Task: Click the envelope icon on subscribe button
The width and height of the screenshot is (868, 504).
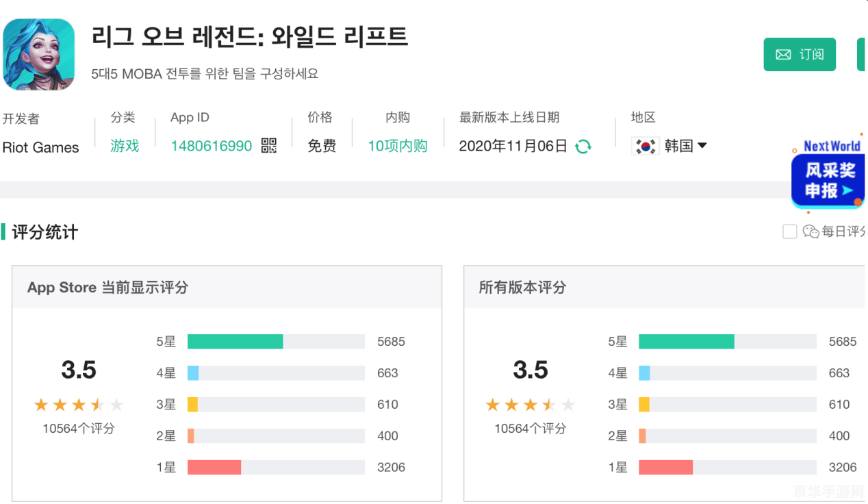Action: pyautogui.click(x=783, y=55)
